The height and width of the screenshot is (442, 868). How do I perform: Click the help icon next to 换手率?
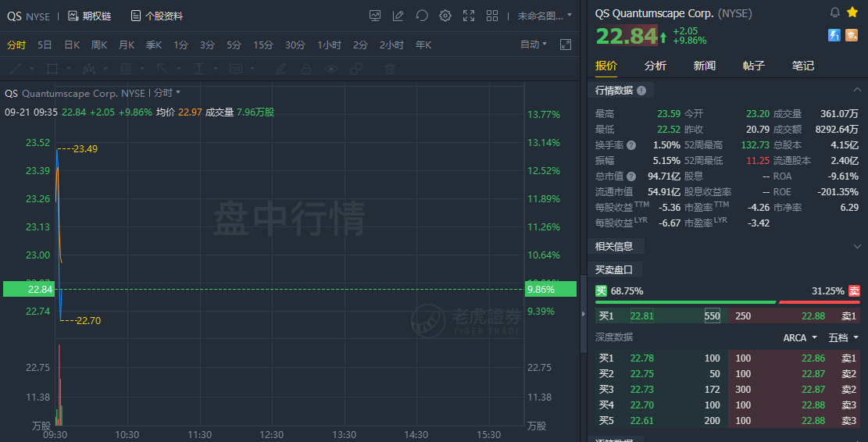[x=631, y=145]
